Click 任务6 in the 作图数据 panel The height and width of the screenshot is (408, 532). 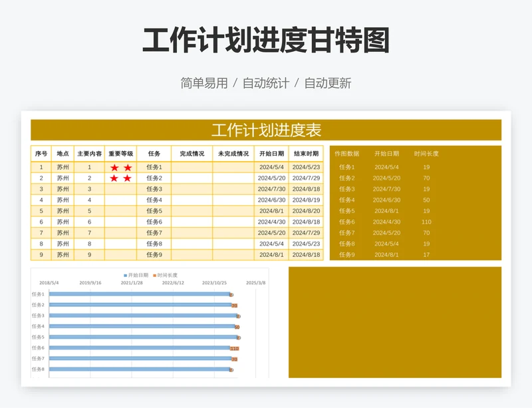click(346, 222)
